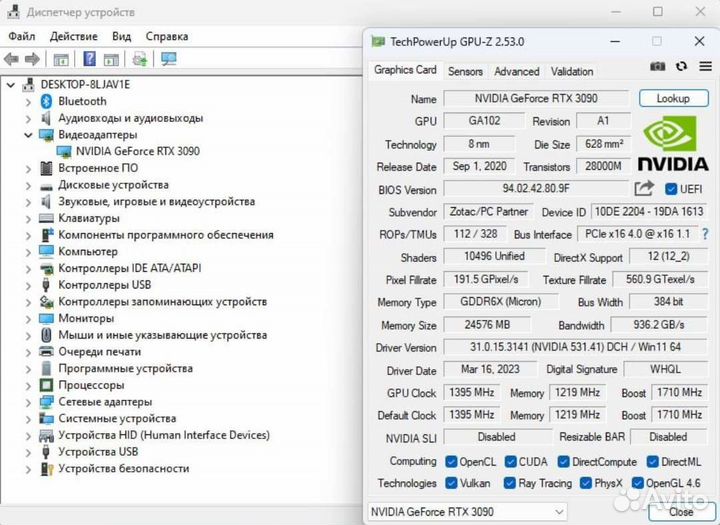Viewport: 720px width, 525px height.
Task: Toggle the DirectML checkbox
Action: coord(652,462)
